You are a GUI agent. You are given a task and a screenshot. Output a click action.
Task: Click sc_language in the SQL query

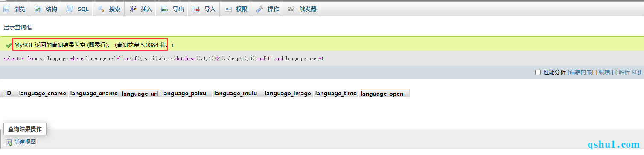[x=54, y=58]
